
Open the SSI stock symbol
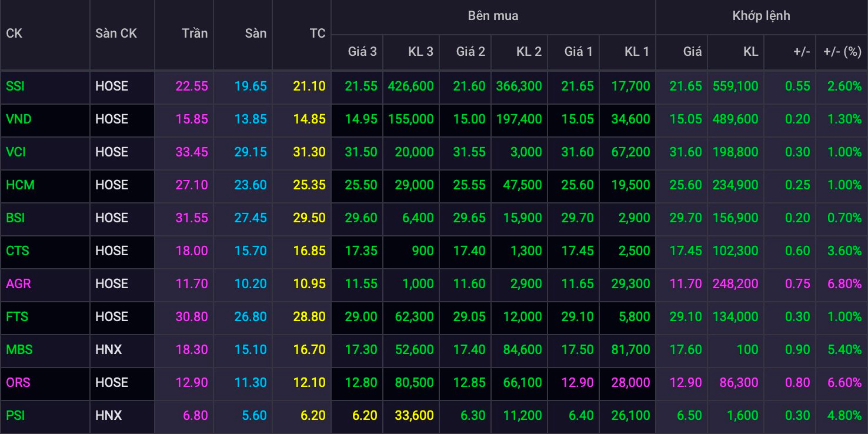[x=15, y=86]
